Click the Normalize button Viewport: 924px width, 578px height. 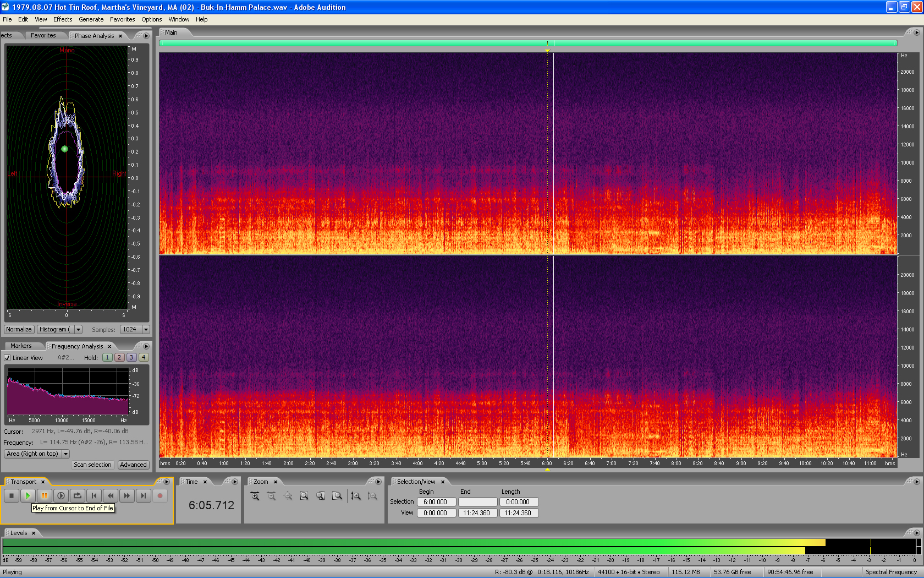pos(19,329)
